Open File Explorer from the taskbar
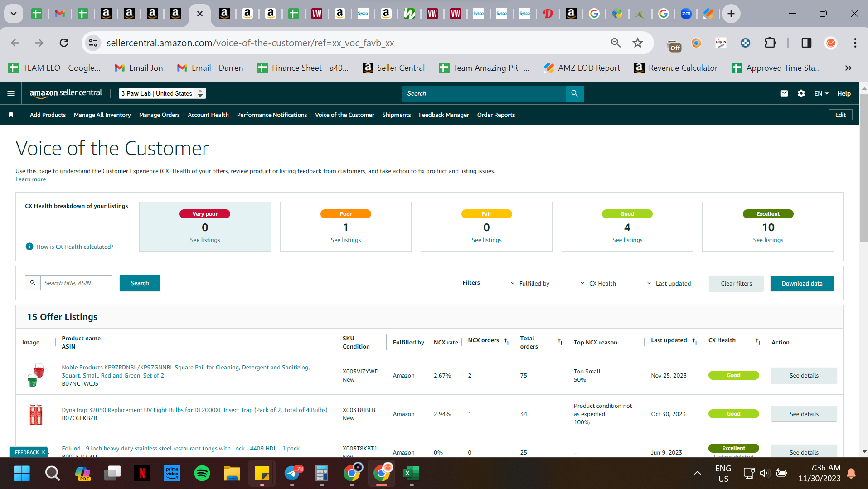The width and height of the screenshot is (868, 489). 232,474
